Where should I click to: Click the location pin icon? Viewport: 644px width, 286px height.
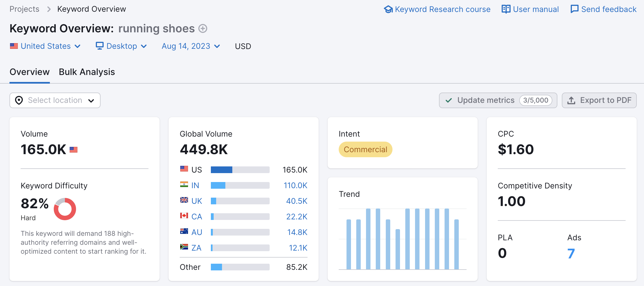click(19, 100)
